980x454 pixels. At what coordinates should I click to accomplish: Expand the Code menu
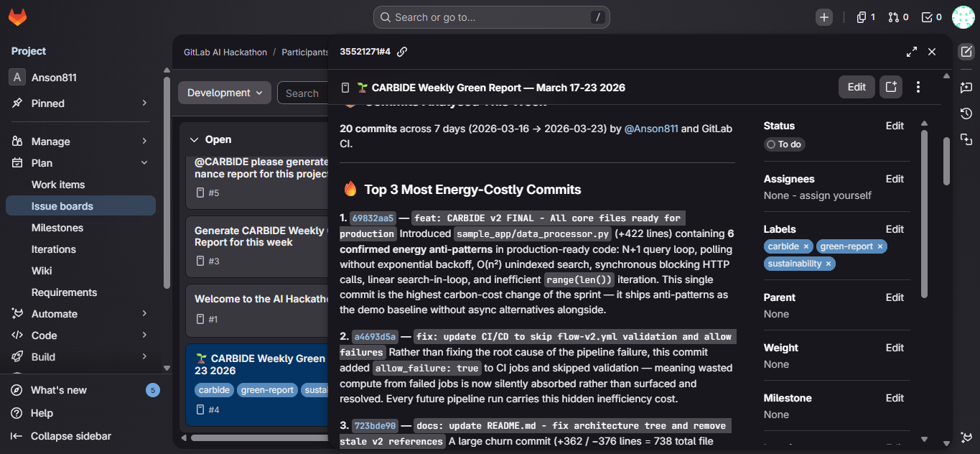[x=80, y=335]
